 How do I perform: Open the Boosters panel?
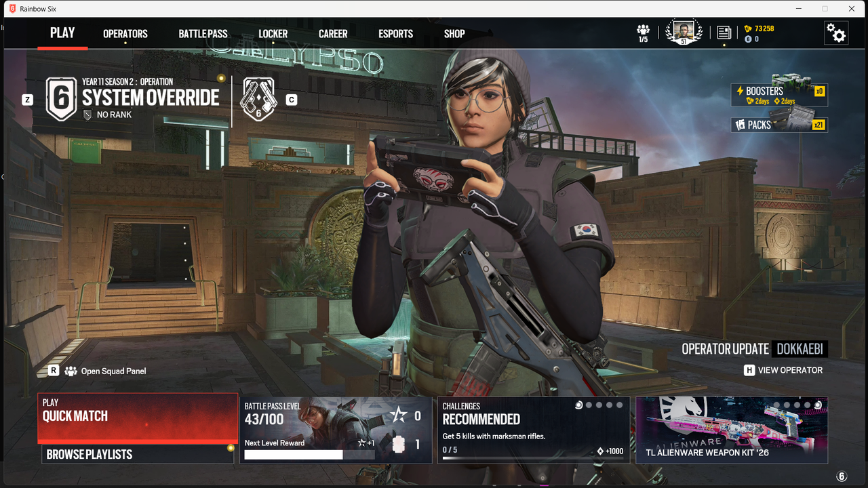click(779, 95)
